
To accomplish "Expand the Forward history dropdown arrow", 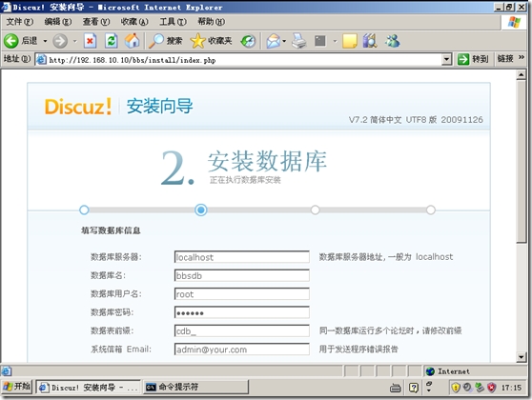I will coord(75,41).
